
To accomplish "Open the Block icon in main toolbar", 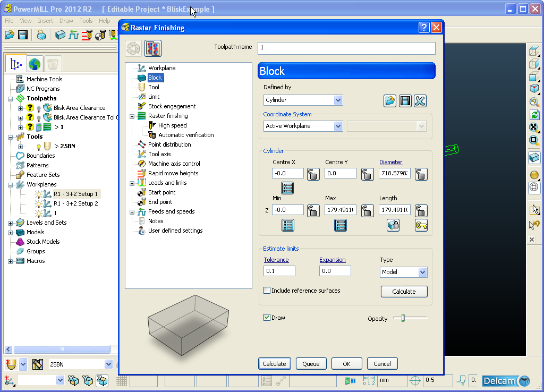I will point(60,35).
